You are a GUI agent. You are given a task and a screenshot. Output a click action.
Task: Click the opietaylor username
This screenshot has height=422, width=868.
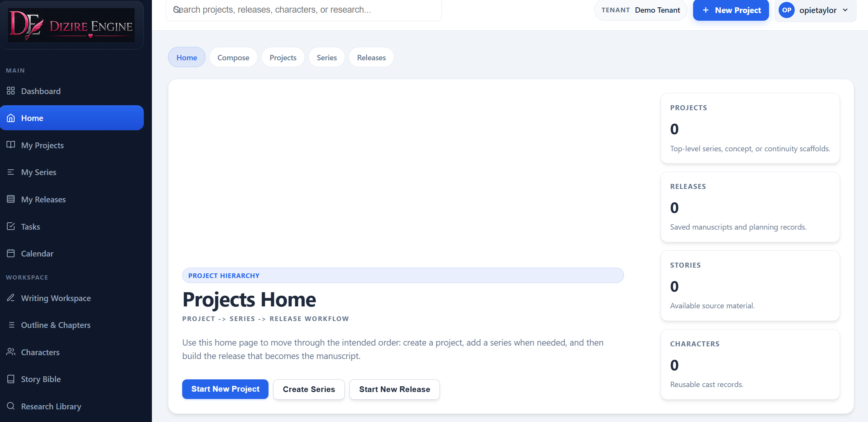click(818, 10)
